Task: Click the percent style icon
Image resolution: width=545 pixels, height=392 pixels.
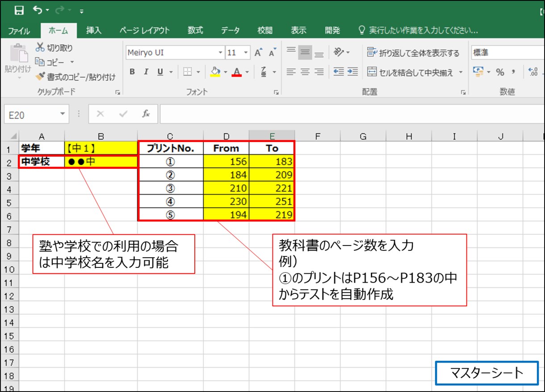Action: point(500,72)
